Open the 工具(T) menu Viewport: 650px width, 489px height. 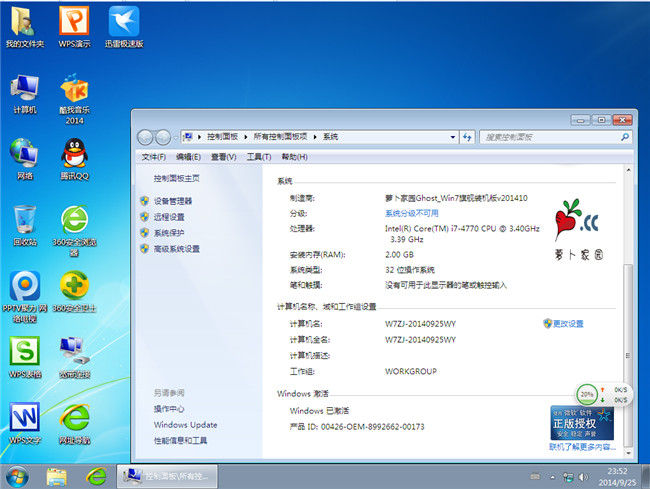click(259, 157)
